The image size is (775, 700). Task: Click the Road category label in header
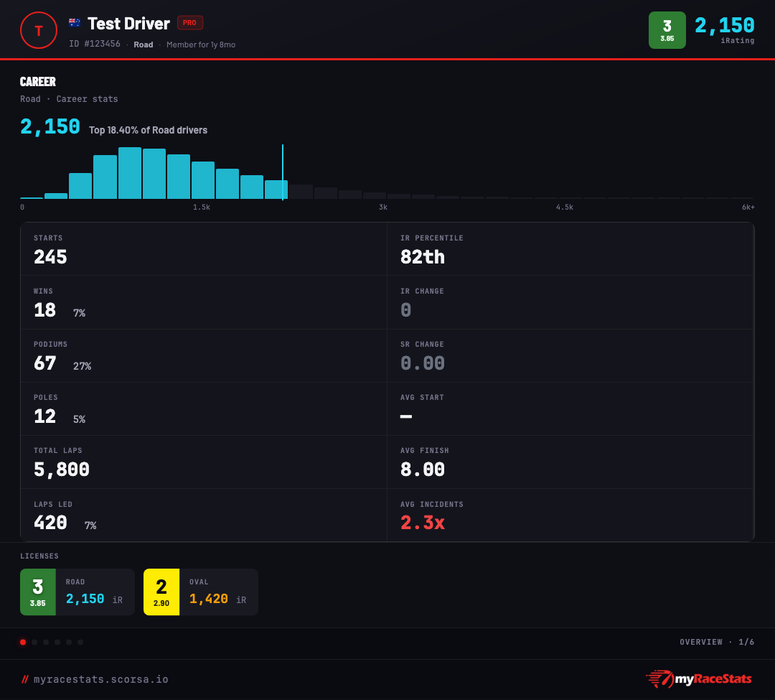point(144,45)
